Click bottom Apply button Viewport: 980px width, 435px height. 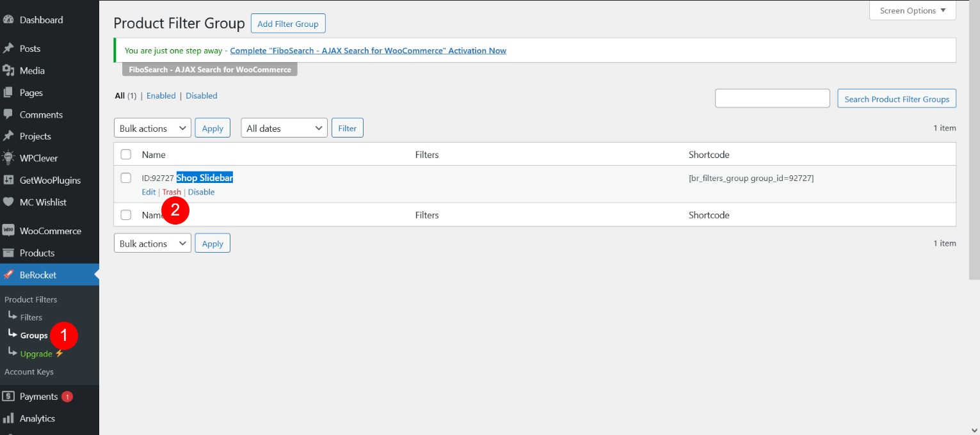[213, 243]
